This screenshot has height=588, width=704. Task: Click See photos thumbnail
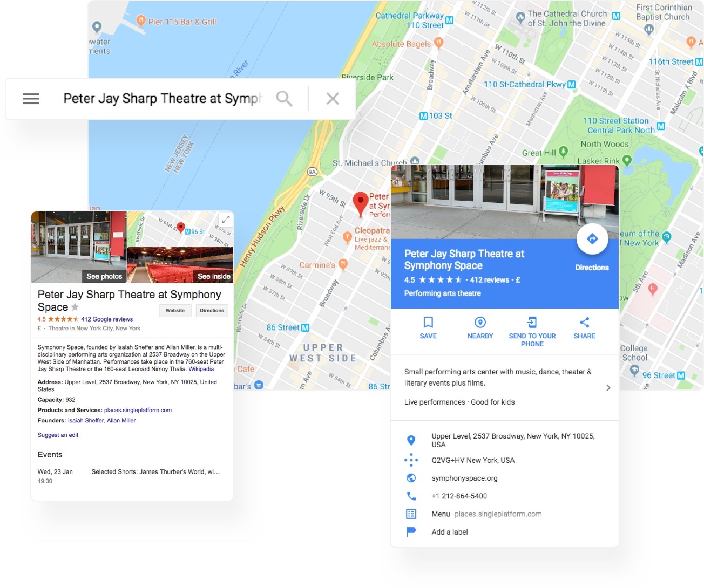pyautogui.click(x=79, y=247)
